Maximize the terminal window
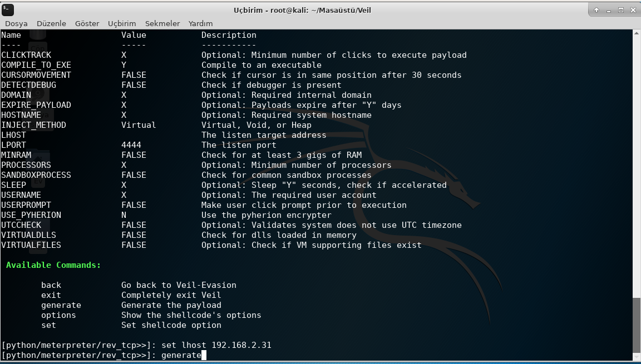The height and width of the screenshot is (364, 641). click(x=621, y=10)
